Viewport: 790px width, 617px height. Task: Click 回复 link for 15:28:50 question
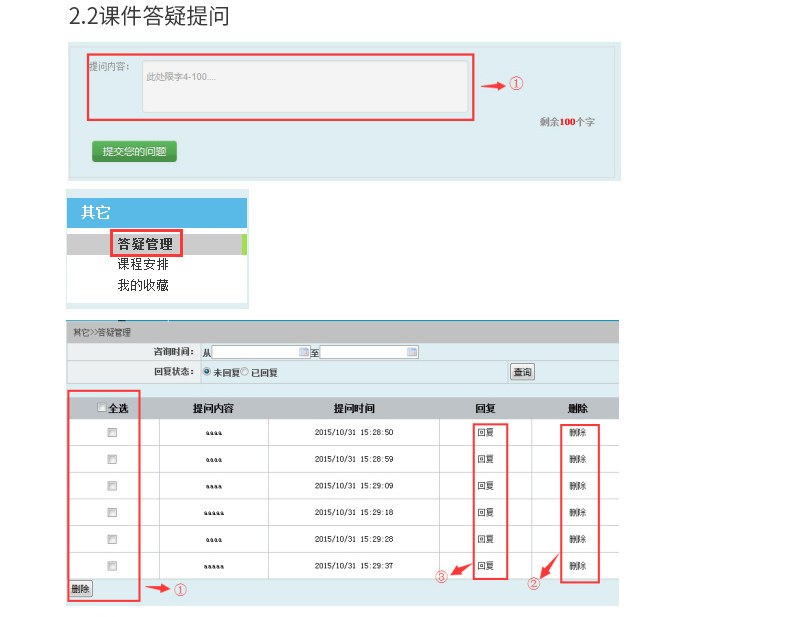[x=486, y=432]
